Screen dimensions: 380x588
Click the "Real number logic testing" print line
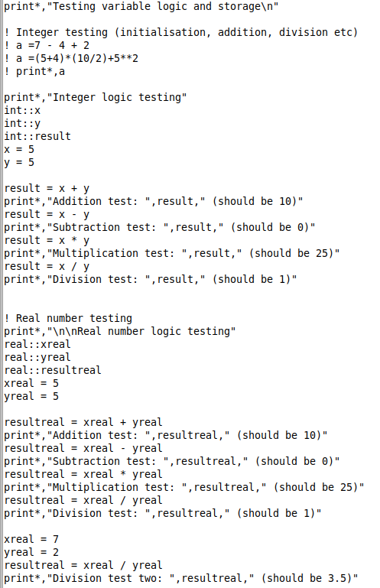(x=120, y=332)
